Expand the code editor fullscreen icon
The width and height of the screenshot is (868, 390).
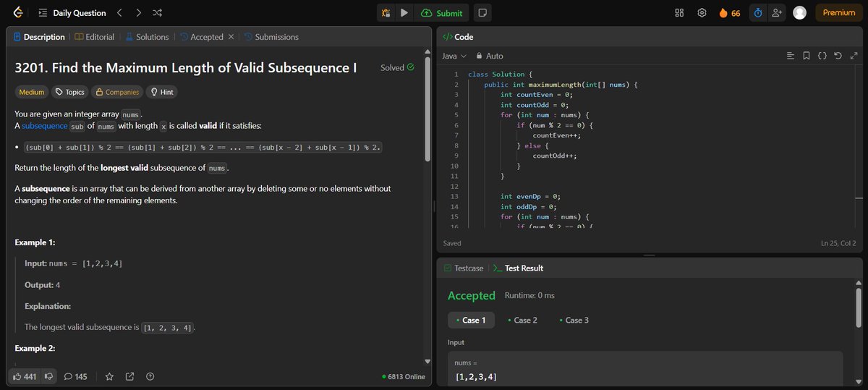pos(854,56)
